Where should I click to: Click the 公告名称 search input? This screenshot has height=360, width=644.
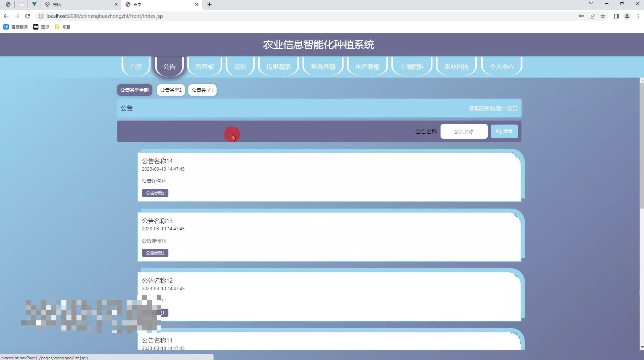tap(464, 131)
